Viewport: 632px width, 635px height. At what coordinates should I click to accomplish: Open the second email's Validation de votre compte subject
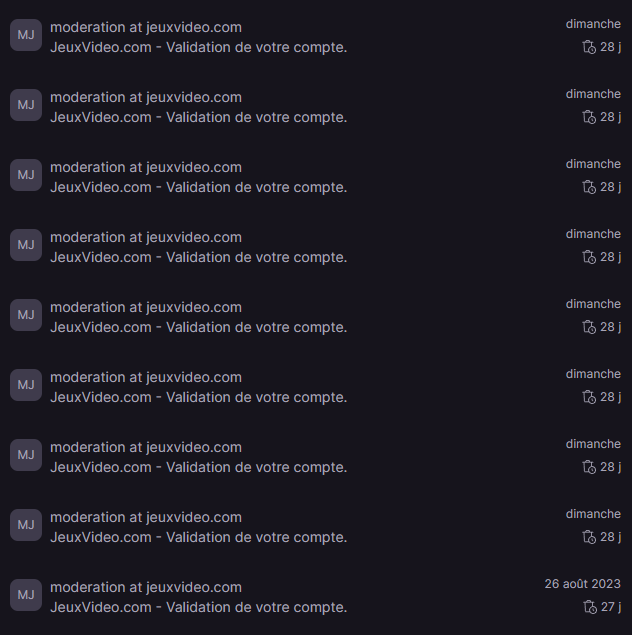click(199, 117)
